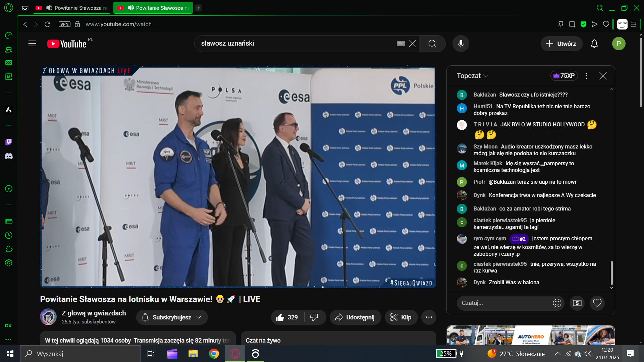Viewport: 644px width, 362px height.
Task: Open extensions cube icon in sidebar
Action: click(9, 249)
